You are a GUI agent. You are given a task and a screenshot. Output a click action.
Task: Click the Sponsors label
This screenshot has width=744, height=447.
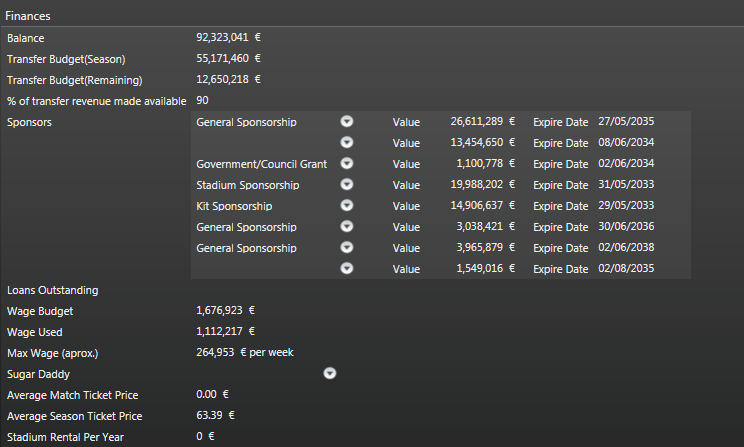[x=29, y=122]
